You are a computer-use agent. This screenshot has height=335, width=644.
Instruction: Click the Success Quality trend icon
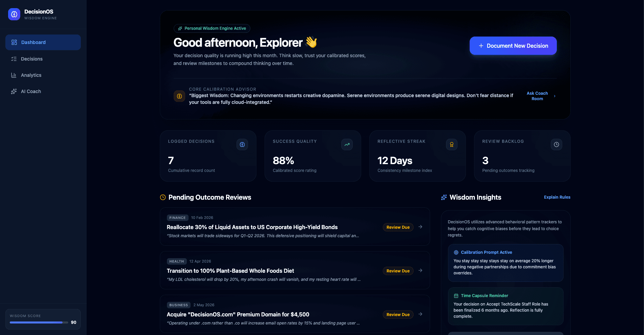347,144
